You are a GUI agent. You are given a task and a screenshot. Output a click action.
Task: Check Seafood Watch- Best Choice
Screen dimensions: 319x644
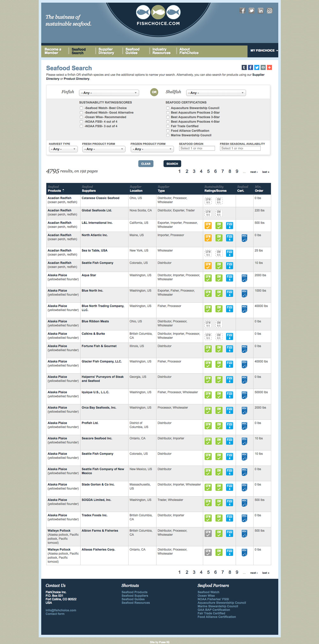(81, 108)
